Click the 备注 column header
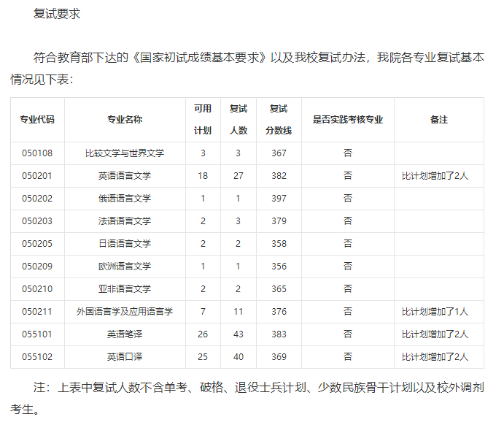This screenshot has height=433, width=504. [x=439, y=120]
